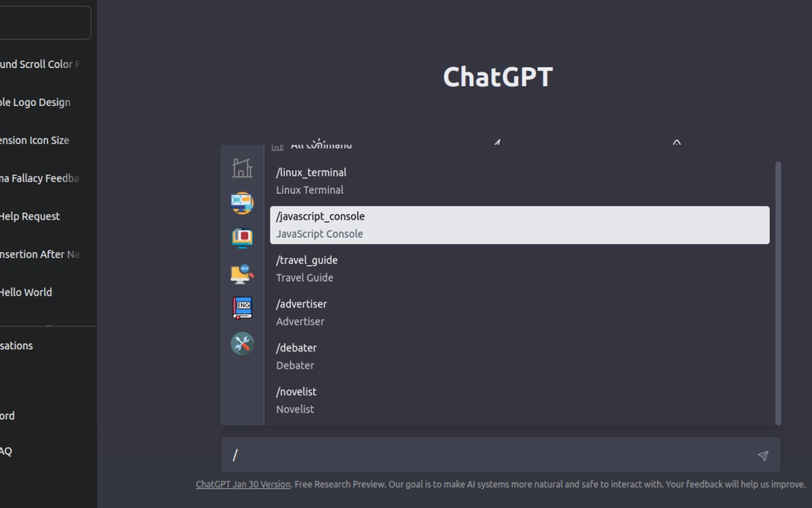Select the computer monitor category icon
The image size is (812, 508).
point(242,203)
